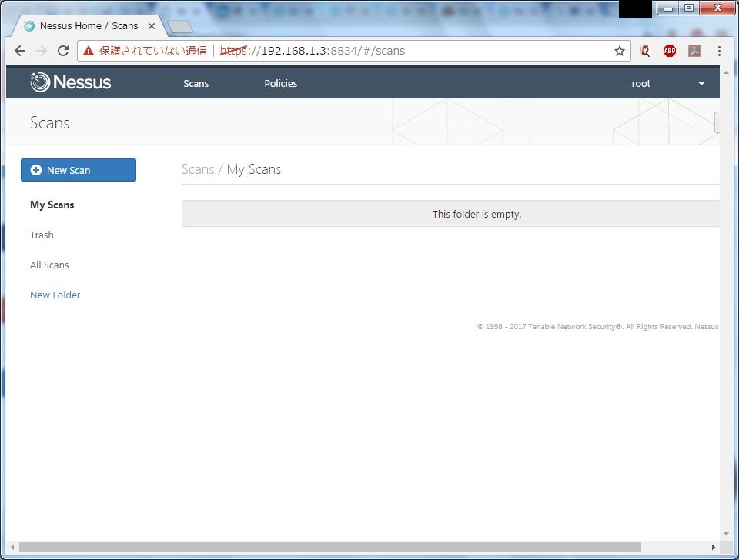Screen dimensions: 739x560
Task: Click the Scans page heading
Action: click(x=50, y=123)
